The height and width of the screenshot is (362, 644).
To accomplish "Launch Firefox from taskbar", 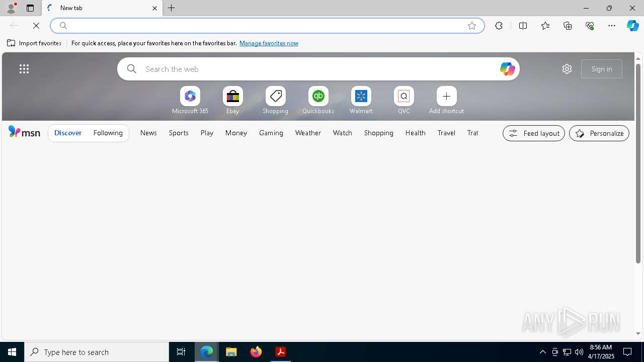I will coord(256,352).
